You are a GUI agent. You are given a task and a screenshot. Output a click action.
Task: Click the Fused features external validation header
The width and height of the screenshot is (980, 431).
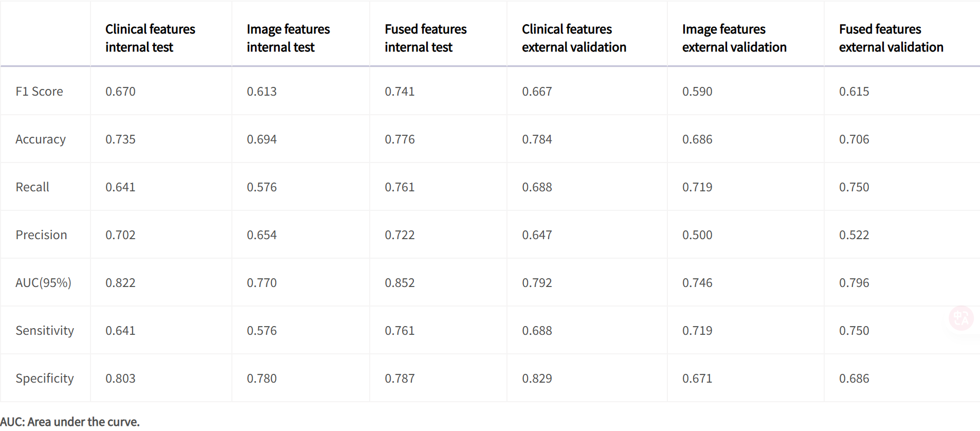click(x=891, y=38)
